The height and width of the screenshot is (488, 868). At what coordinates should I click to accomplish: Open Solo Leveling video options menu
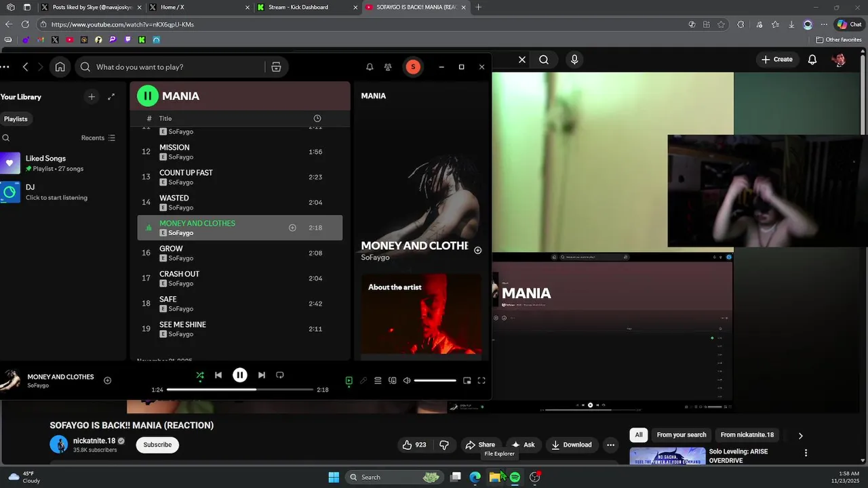pos(806,453)
